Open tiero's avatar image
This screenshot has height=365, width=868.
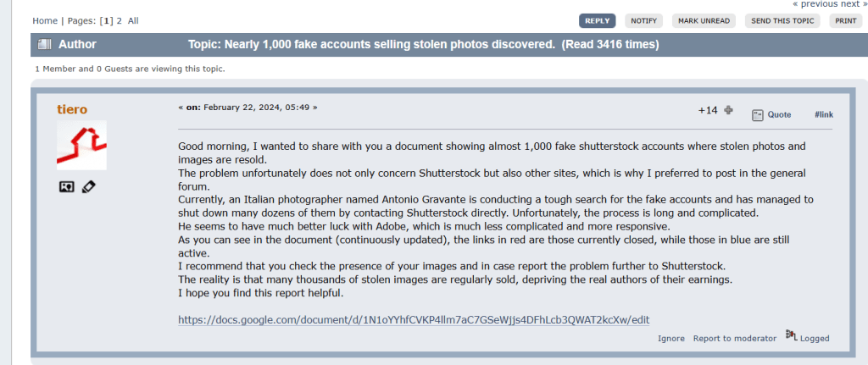tap(81, 145)
